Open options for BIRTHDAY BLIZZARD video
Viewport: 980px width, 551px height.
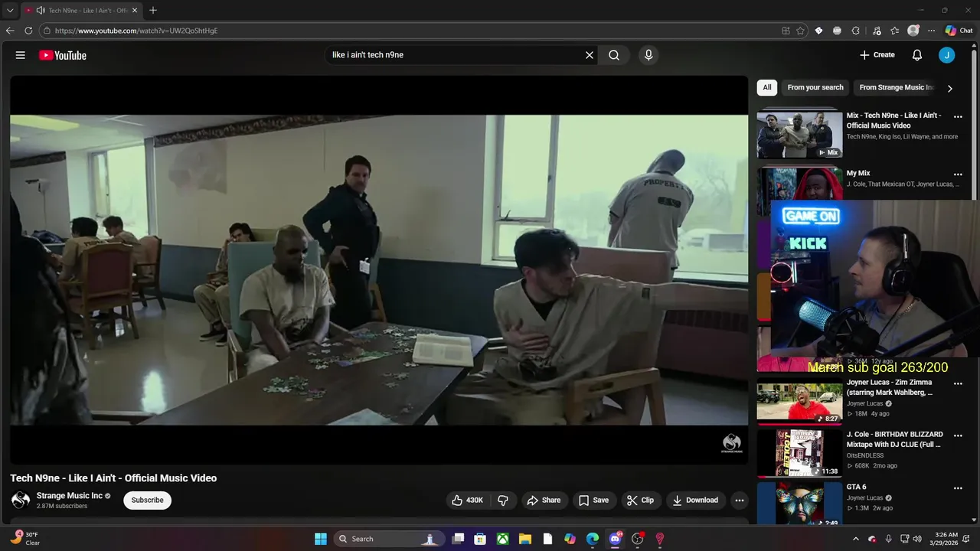point(958,435)
